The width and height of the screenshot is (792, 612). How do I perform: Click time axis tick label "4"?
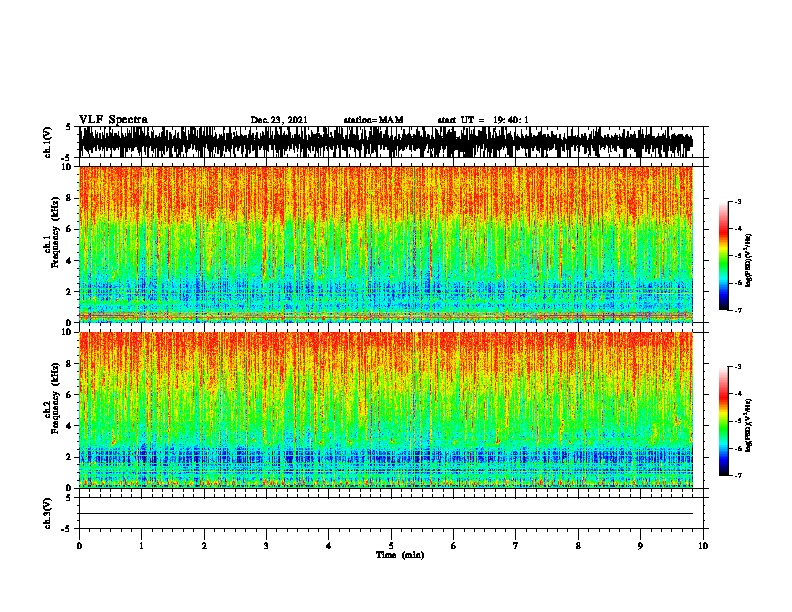(329, 545)
